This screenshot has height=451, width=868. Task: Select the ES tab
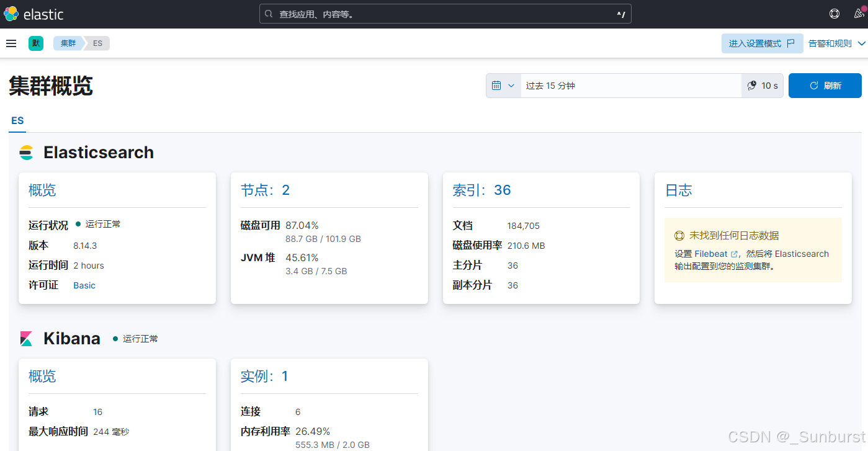17,121
